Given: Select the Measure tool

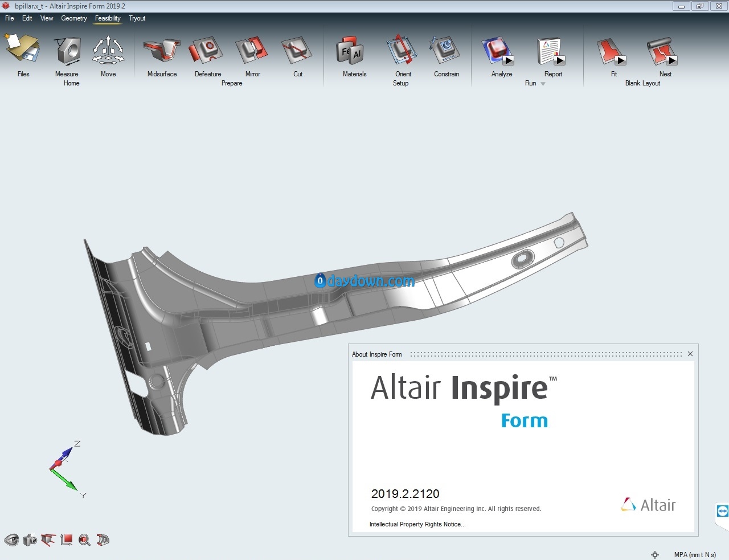Looking at the screenshot, I should (68, 50).
